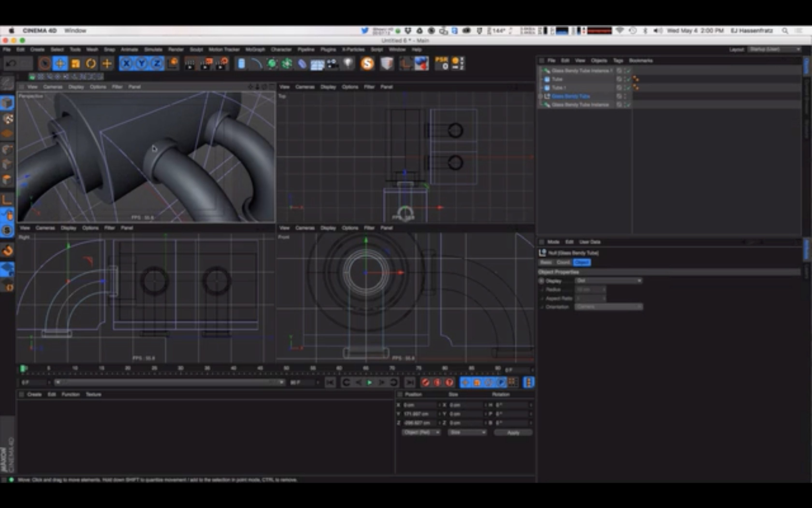The width and height of the screenshot is (812, 508).
Task: Activate the Move tool in the toolbar
Action: coord(60,63)
